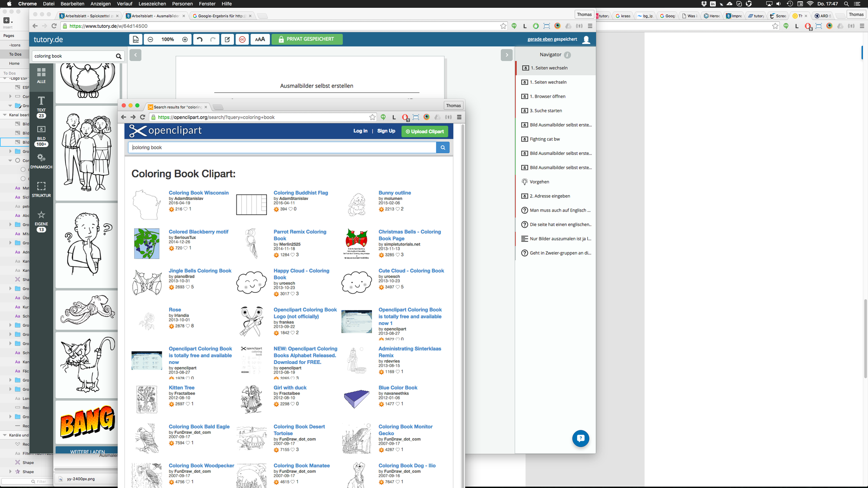
Task: Open the Fenster menu
Action: [x=207, y=4]
